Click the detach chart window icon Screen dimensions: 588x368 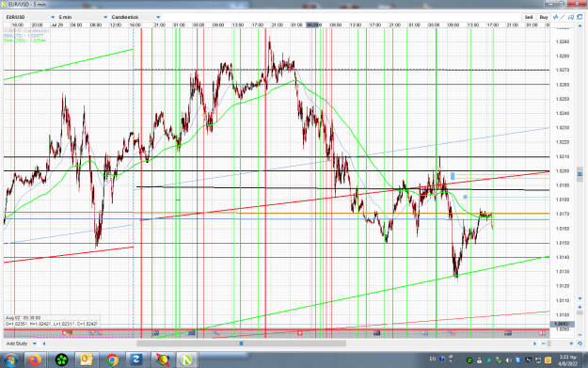coord(580,17)
